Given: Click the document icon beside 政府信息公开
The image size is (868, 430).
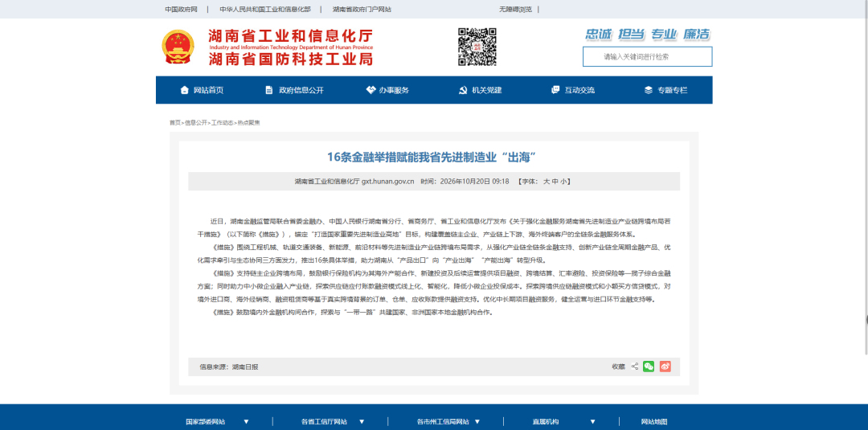Looking at the screenshot, I should [x=269, y=90].
